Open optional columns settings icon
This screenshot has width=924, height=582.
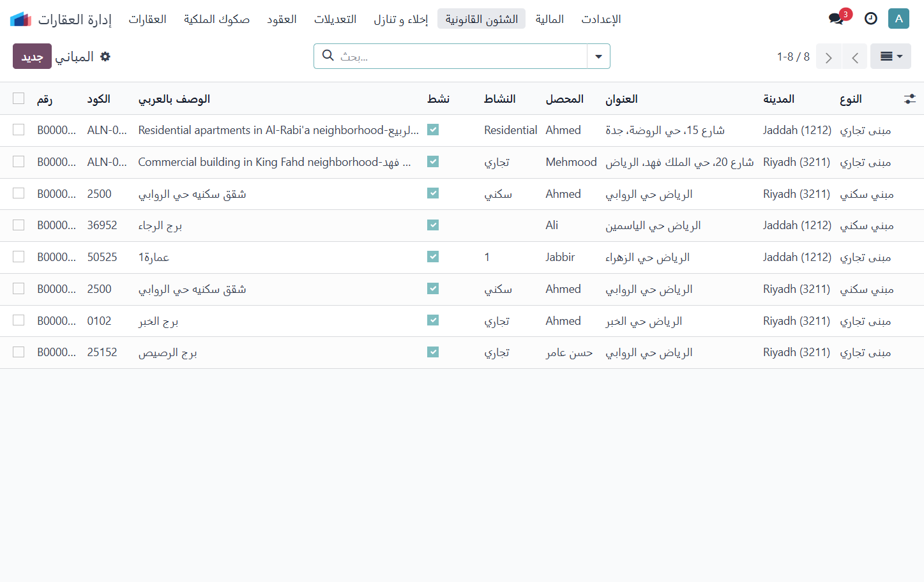point(910,99)
